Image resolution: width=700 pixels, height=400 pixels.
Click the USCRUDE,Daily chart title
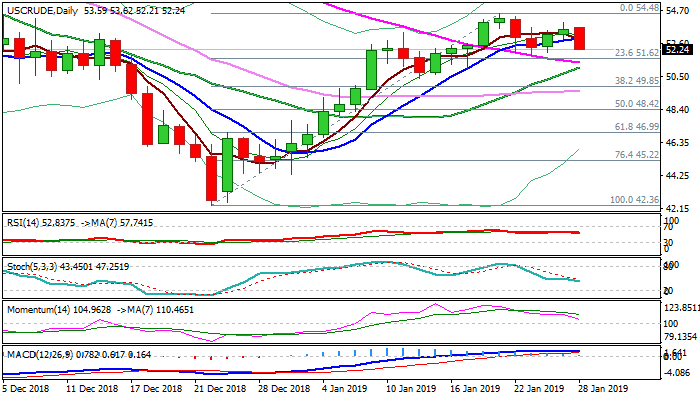[41, 9]
